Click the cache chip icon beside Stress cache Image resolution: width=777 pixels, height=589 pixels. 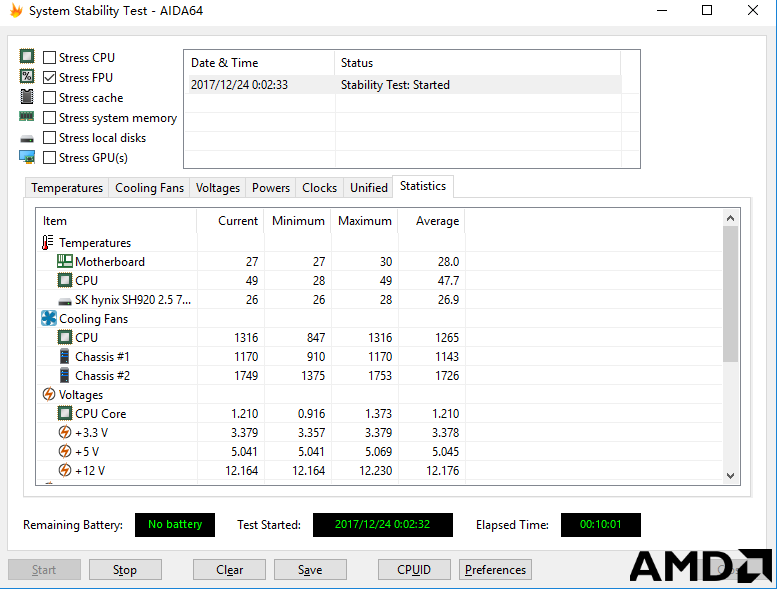(x=27, y=97)
